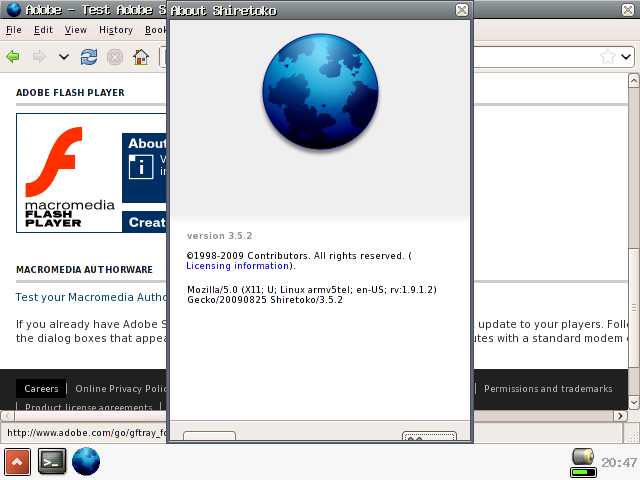Launch the terminal from the taskbar
The height and width of the screenshot is (480, 640).
tap(52, 462)
